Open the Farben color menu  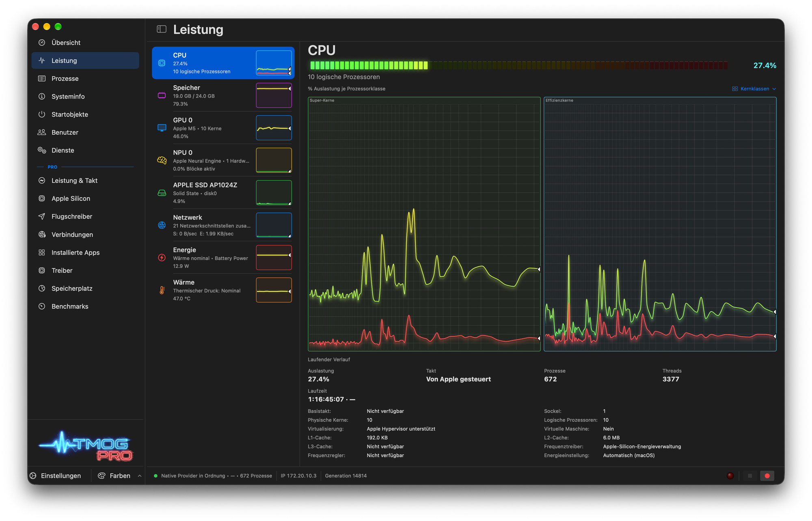click(x=114, y=476)
